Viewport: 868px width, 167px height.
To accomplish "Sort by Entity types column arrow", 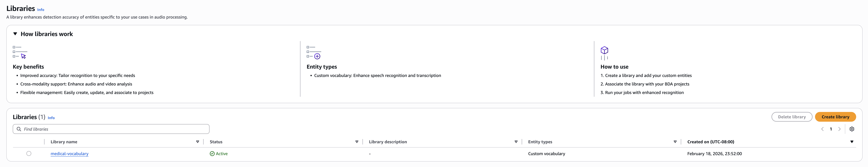I will click(675, 142).
